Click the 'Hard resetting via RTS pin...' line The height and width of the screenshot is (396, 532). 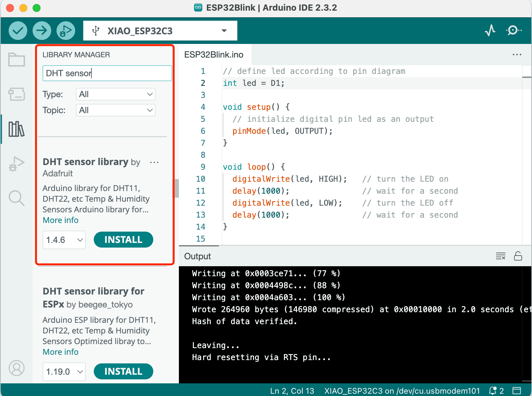coord(261,357)
